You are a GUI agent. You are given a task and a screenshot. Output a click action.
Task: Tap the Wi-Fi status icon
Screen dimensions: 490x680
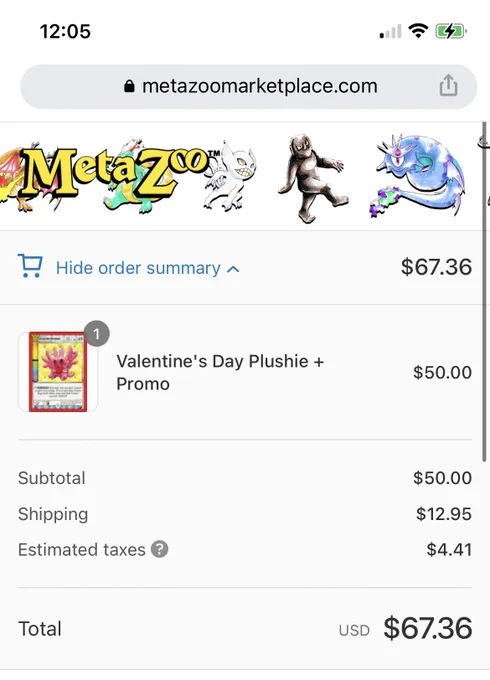[418, 31]
